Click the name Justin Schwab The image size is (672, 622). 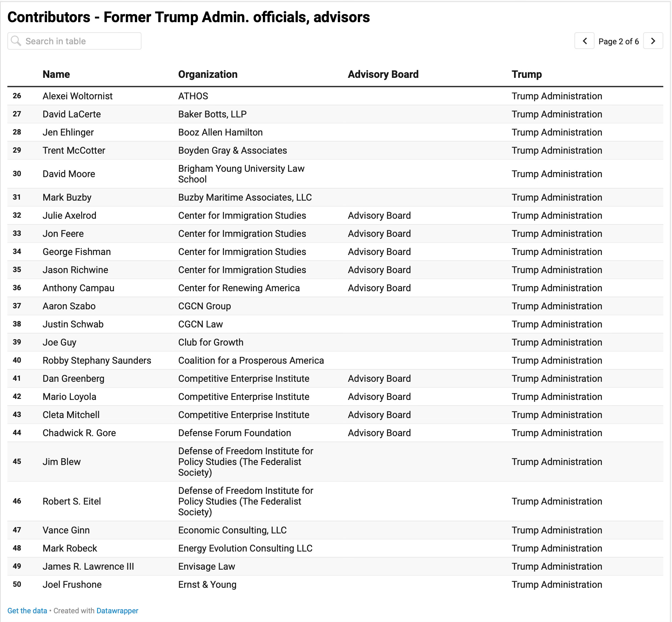coord(73,324)
